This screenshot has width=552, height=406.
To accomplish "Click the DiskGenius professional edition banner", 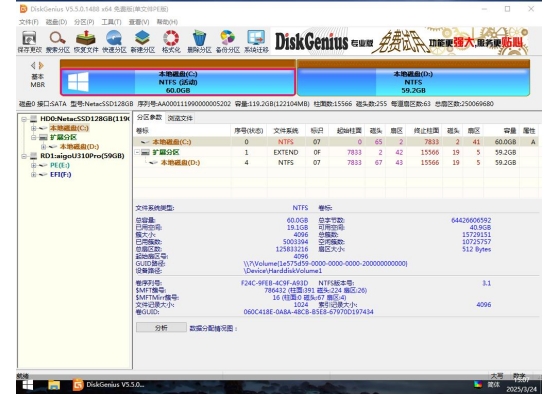I will point(401,42).
